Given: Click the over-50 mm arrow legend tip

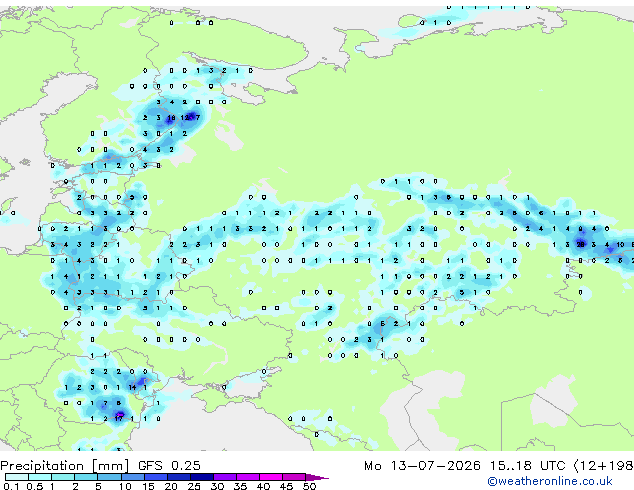Looking at the screenshot, I should [x=317, y=477].
